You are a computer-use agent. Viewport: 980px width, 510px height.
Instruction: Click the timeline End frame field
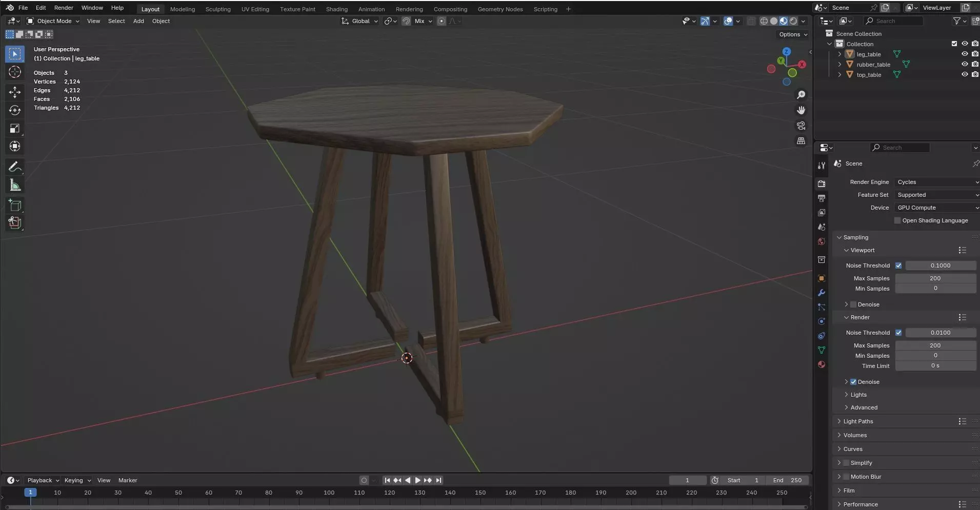pos(787,480)
